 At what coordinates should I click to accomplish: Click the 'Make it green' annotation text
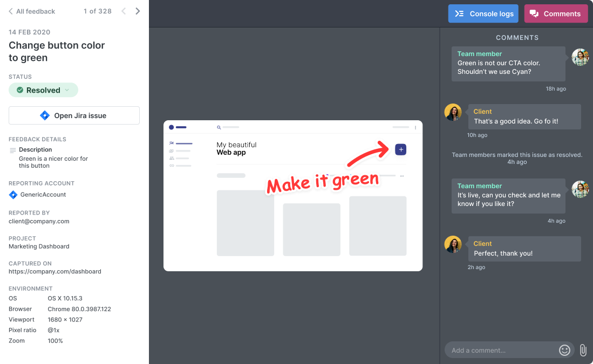click(322, 182)
